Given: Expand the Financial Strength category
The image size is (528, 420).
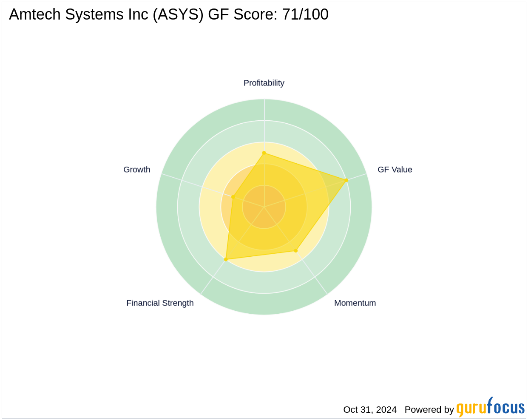Looking at the screenshot, I should [x=160, y=303].
